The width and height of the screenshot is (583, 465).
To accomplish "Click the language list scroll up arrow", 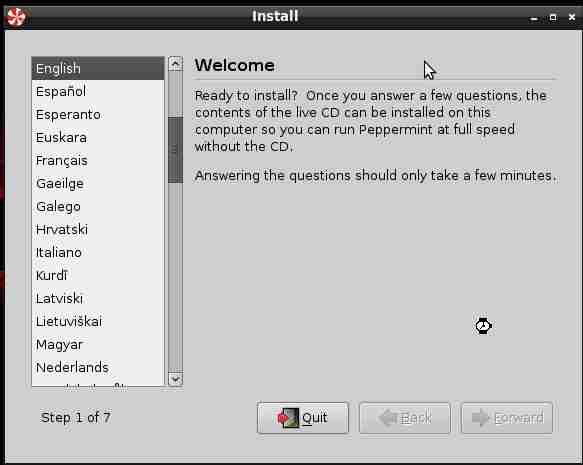I will 175,64.
